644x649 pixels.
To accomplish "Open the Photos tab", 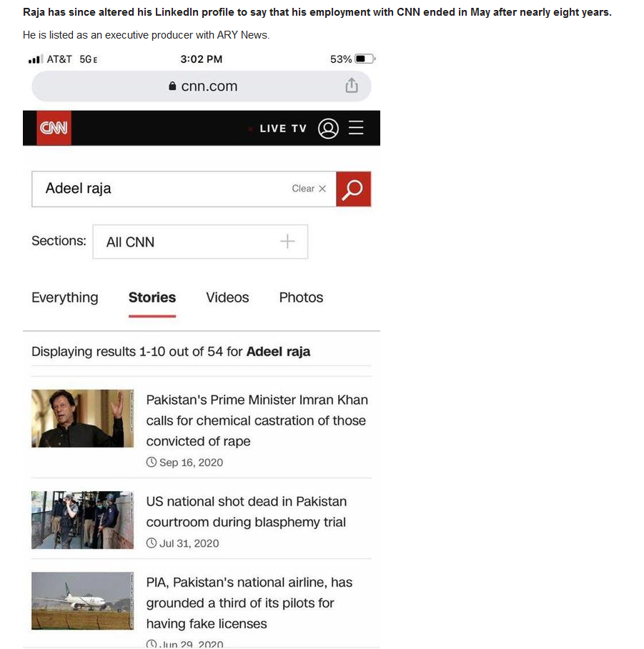I will 302,297.
